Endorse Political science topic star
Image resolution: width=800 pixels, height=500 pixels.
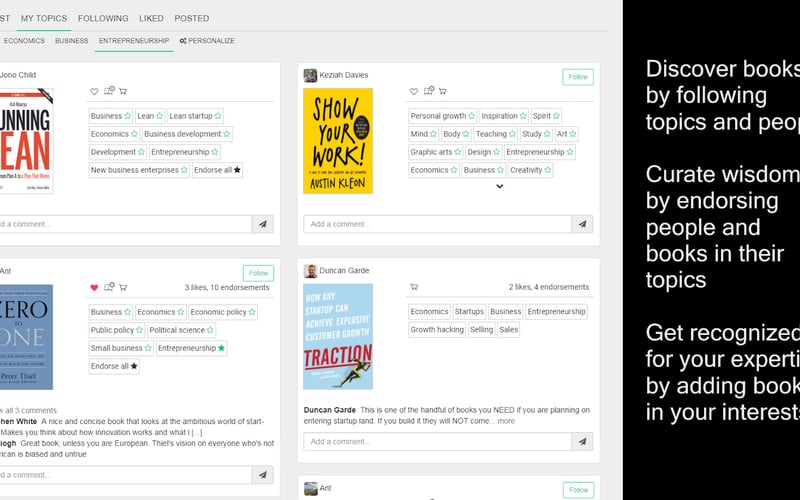[x=210, y=330]
